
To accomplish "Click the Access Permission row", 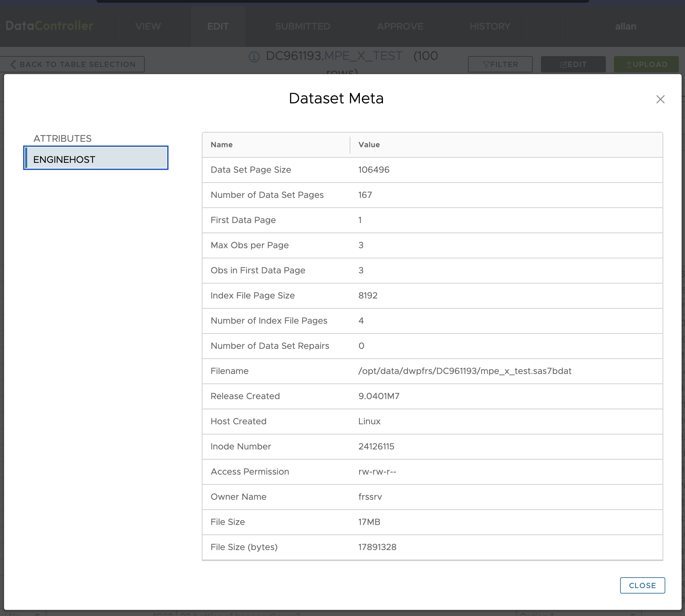I will tap(250, 472).
